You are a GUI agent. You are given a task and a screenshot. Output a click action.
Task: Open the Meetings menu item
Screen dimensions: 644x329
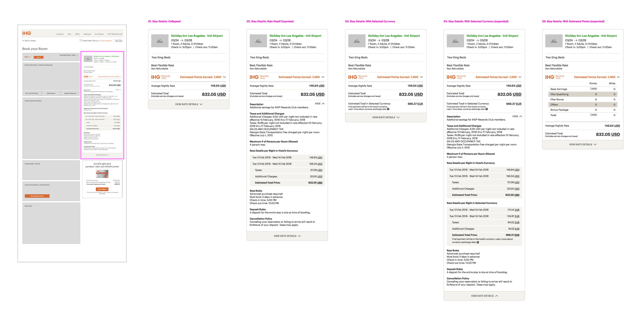[87, 34]
